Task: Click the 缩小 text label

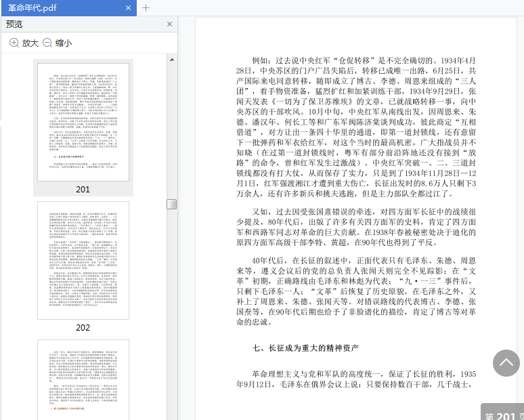Action: coord(64,43)
